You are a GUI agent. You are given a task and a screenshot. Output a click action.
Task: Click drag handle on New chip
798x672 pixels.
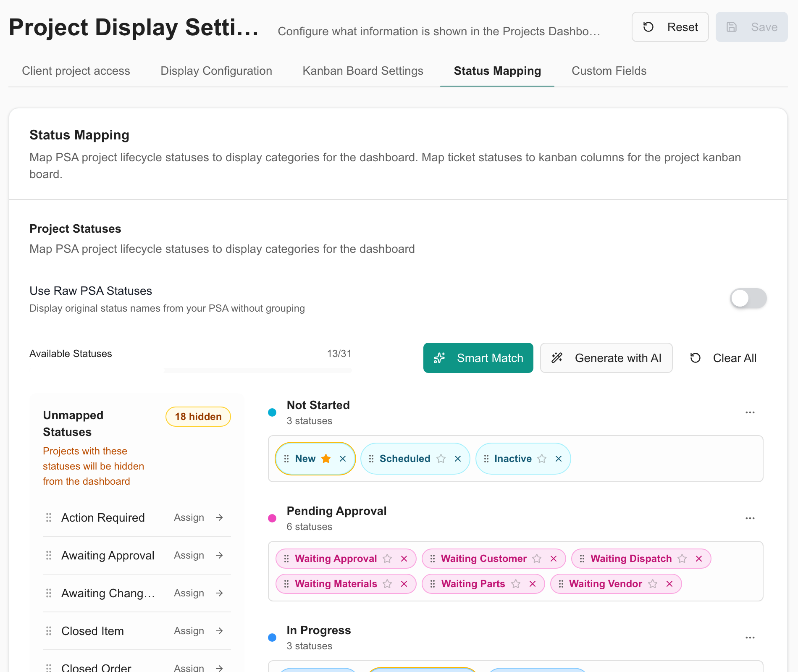pos(286,459)
